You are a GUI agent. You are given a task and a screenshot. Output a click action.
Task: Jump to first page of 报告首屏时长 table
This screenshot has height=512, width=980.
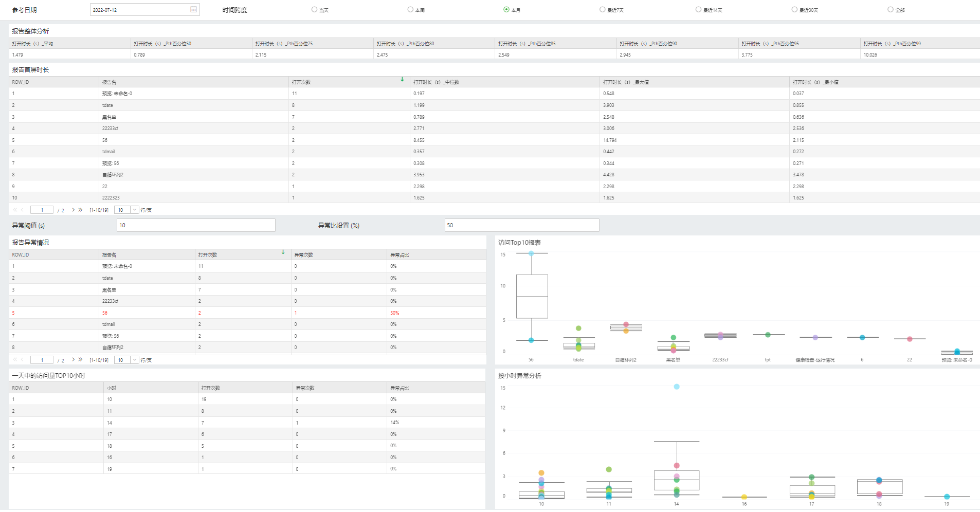pos(15,210)
